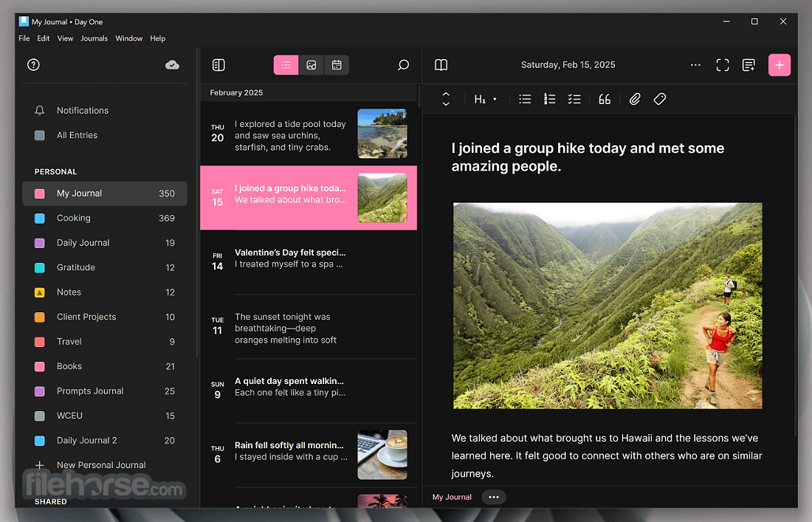The height and width of the screenshot is (522, 812).
Task: Open the Window menu
Action: 128,38
